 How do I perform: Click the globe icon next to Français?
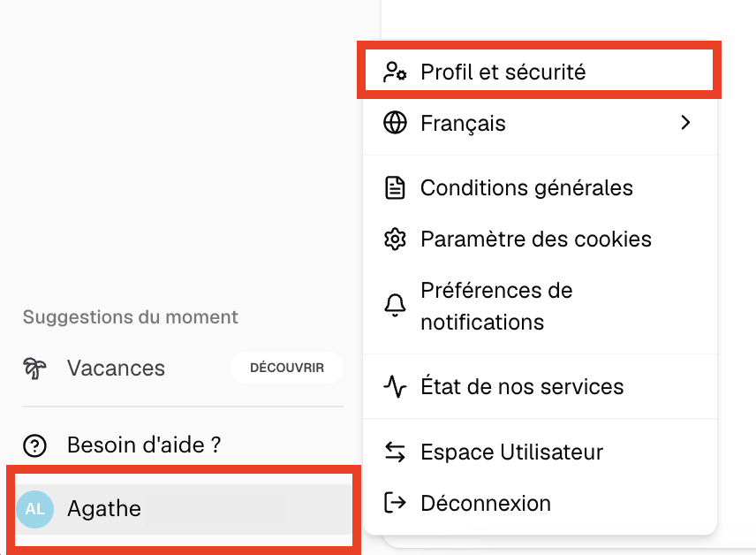point(395,123)
